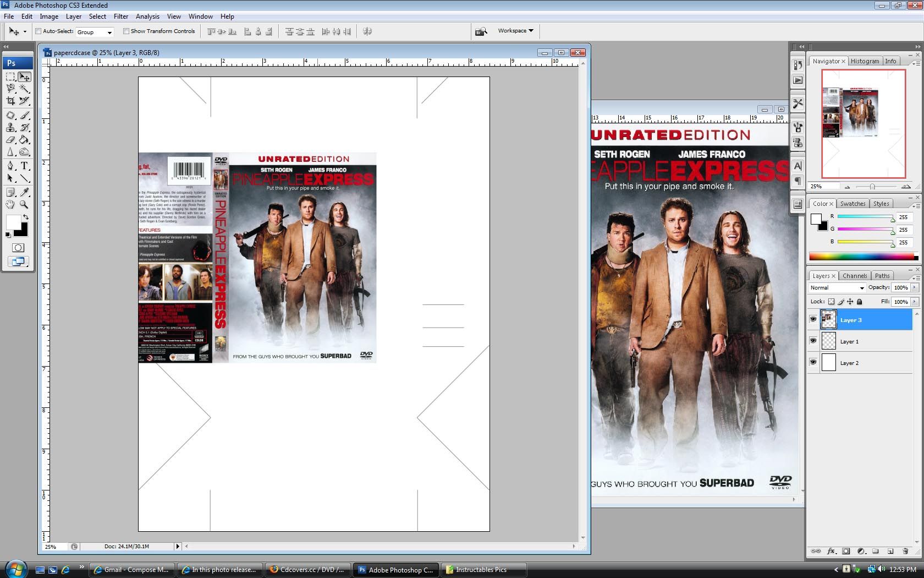Enable Show Transform Controls checkbox
Screen dimensions: 924x578
coord(126,31)
